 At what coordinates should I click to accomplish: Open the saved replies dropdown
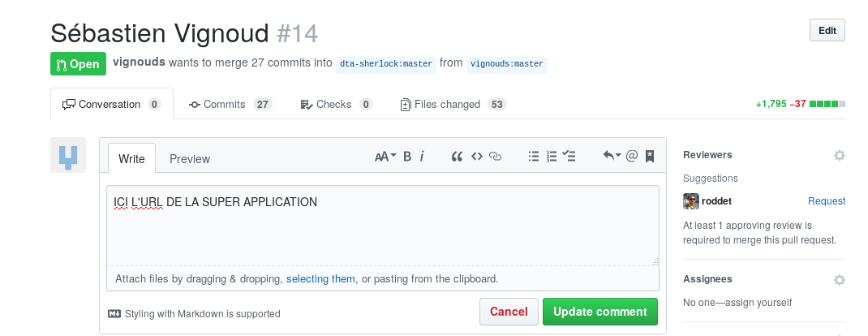[612, 157]
